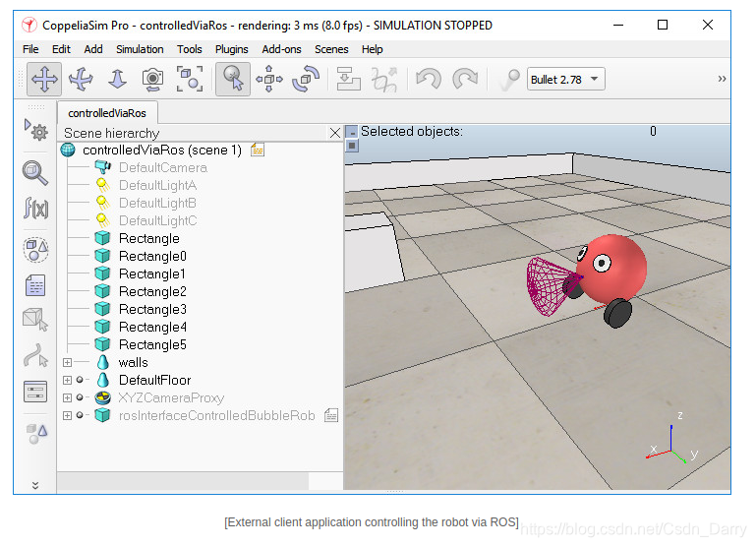
Task: Expand the walls tree node
Action: pyautogui.click(x=68, y=362)
